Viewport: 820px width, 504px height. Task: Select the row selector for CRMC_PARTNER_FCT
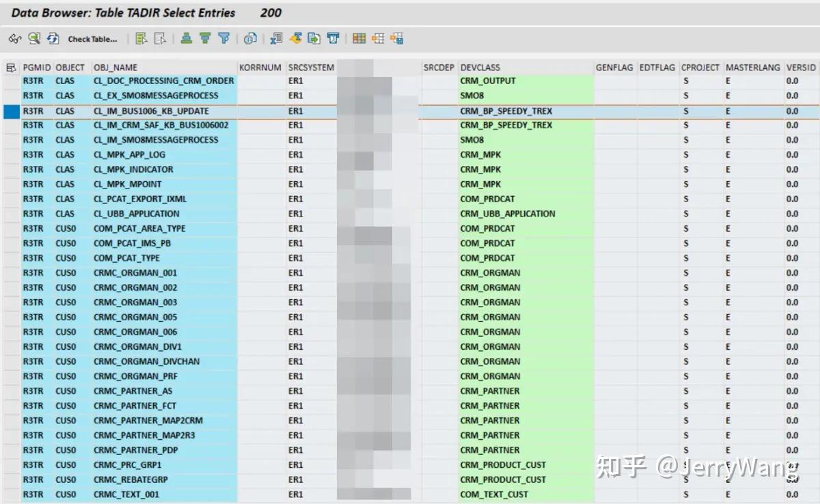point(10,406)
